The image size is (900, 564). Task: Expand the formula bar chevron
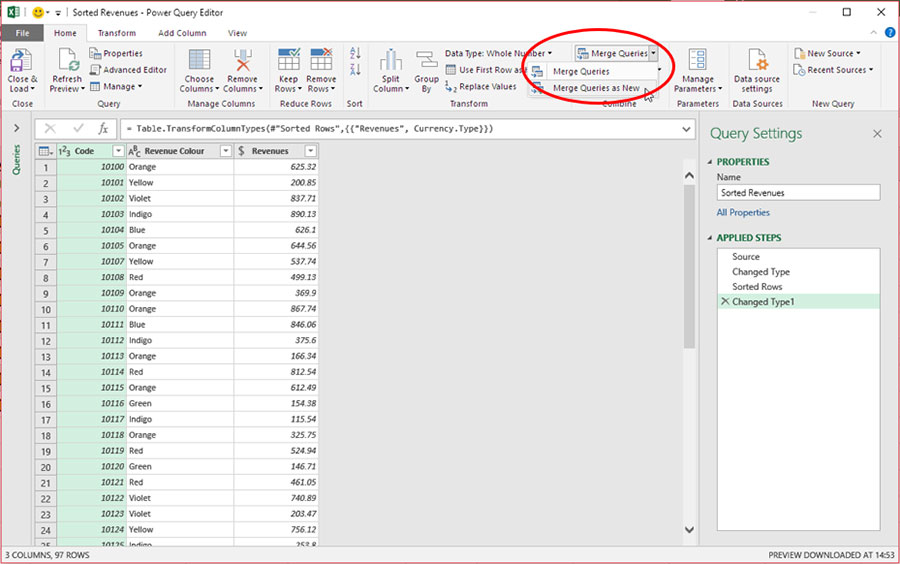point(686,129)
